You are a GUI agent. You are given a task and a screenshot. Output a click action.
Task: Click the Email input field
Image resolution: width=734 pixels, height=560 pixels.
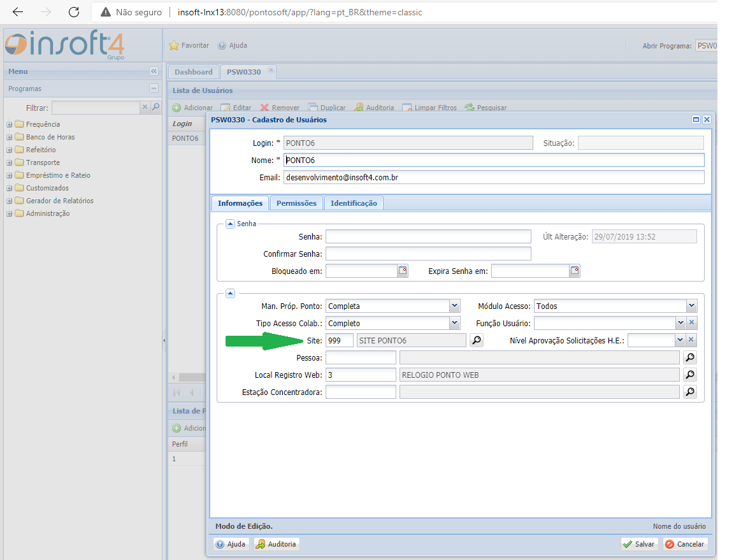coord(494,178)
